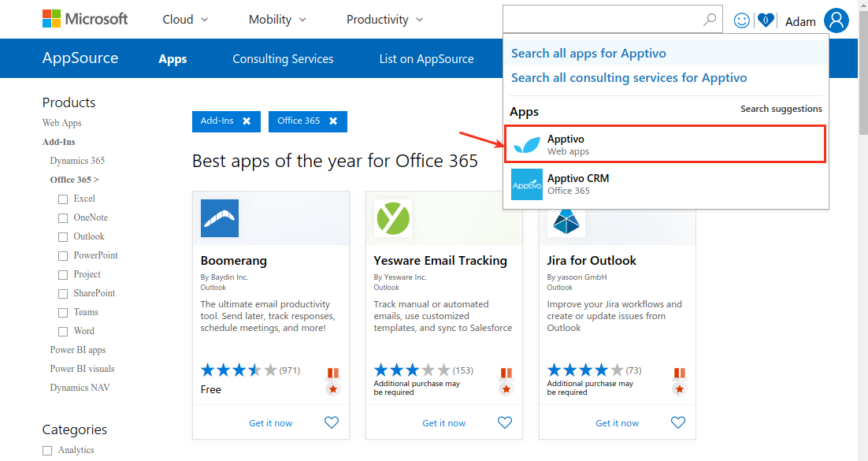The height and width of the screenshot is (461, 868).
Task: Open the Consulting Services tab
Action: 283,59
